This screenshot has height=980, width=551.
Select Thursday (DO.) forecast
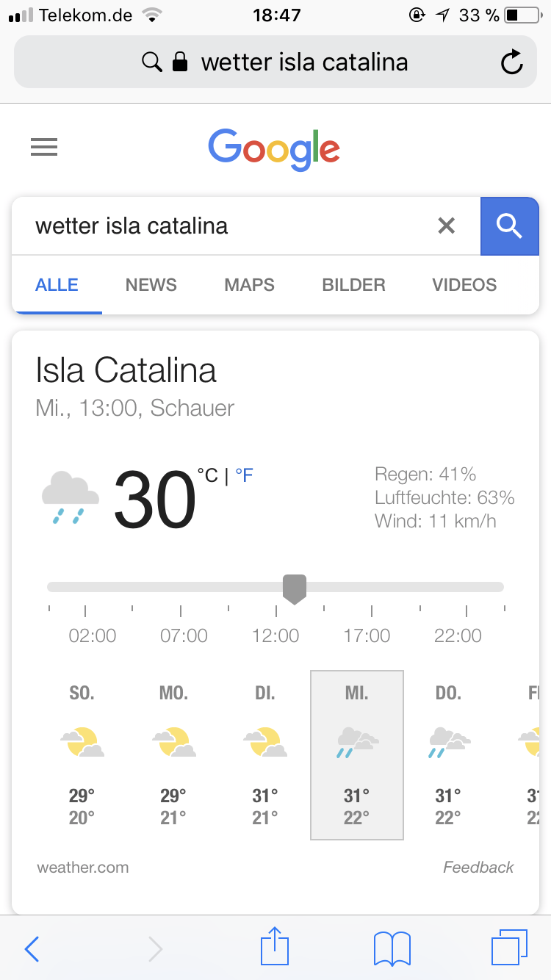click(448, 754)
